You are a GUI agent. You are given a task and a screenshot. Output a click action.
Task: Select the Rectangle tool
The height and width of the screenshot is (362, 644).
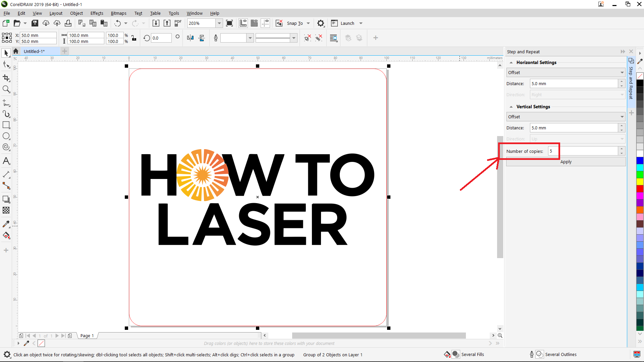click(x=6, y=125)
